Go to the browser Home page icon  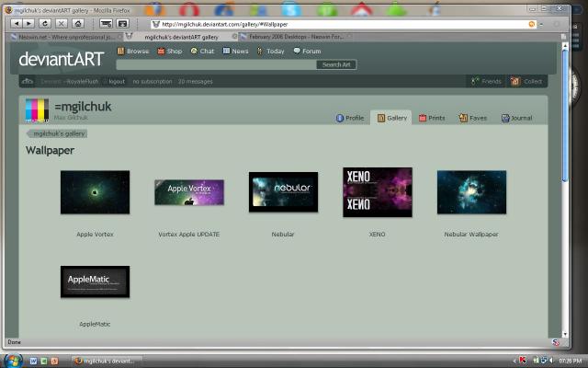pyautogui.click(x=78, y=24)
